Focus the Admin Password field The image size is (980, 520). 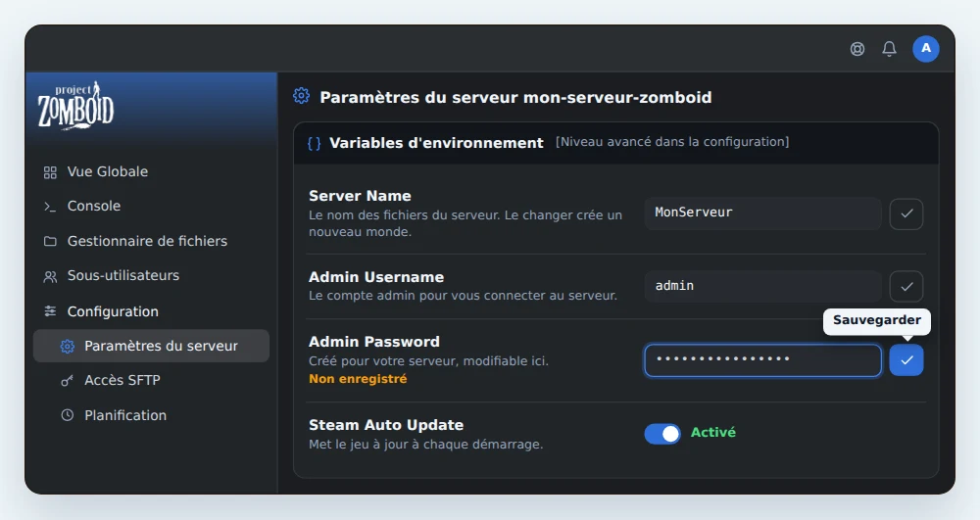pos(762,360)
